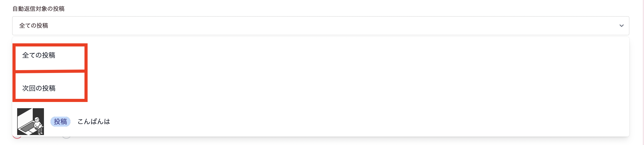644x145 pixels.
Task: Click the person-with-laptop post thumbnail
Action: click(x=31, y=122)
